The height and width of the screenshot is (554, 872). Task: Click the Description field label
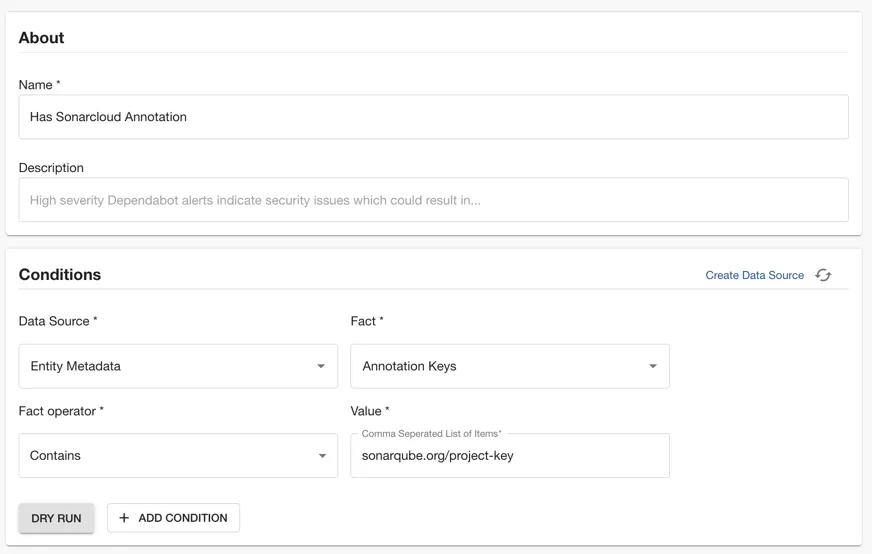51,168
